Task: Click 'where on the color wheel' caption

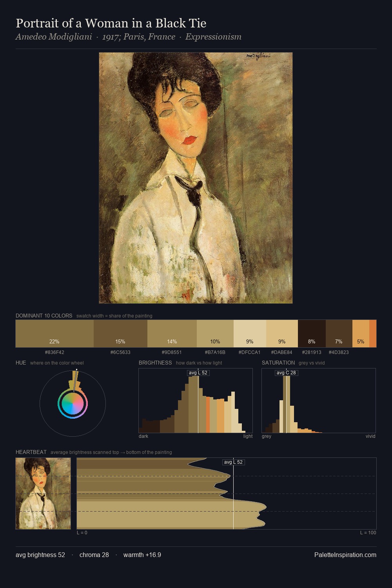Action: 57,363
